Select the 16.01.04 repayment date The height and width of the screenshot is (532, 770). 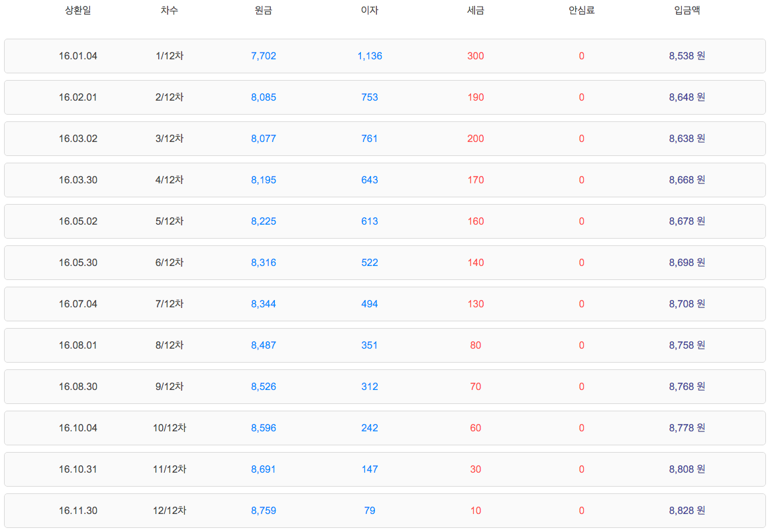tap(78, 56)
